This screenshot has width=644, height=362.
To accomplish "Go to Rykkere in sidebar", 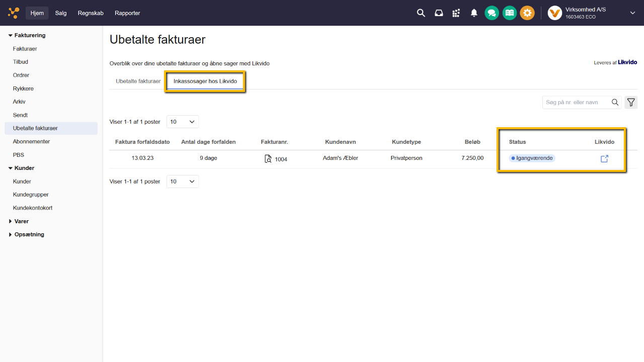I will [23, 88].
